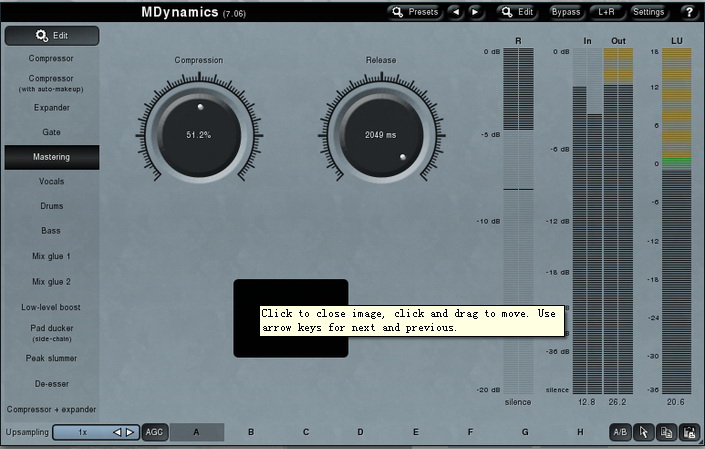The image size is (705, 449).
Task: Switch to preset slot E
Action: pyautogui.click(x=415, y=432)
